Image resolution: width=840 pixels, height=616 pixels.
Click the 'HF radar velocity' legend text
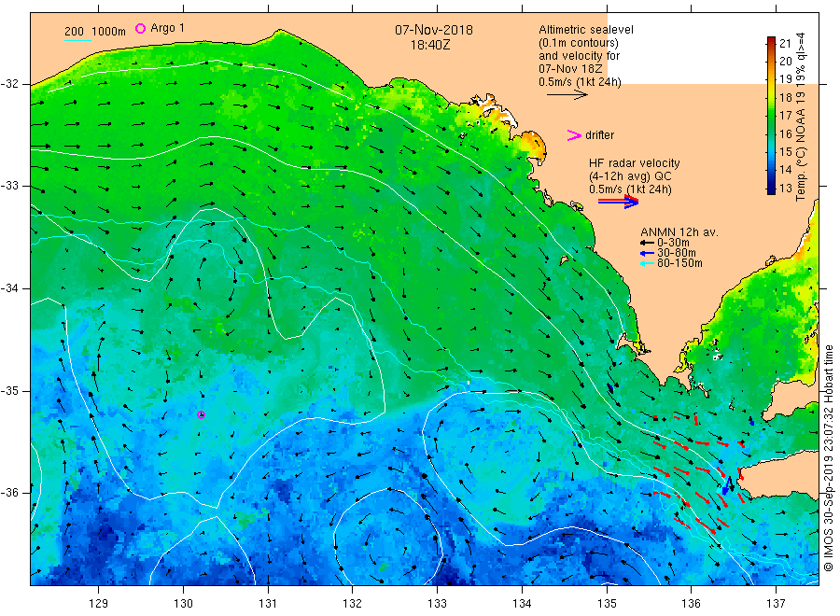click(635, 163)
